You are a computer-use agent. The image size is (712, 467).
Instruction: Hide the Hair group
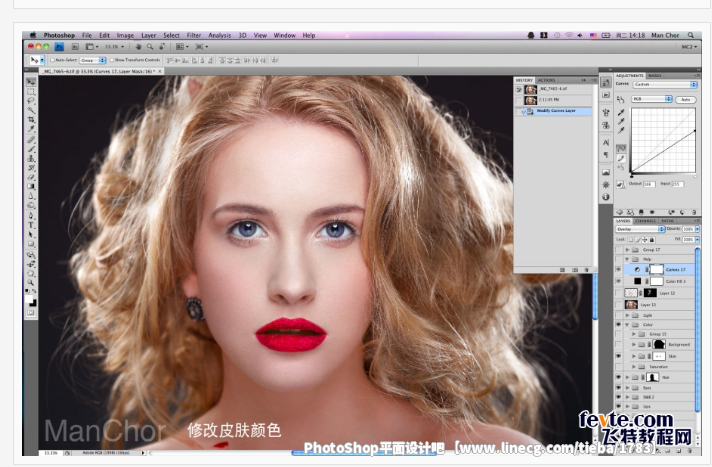click(x=618, y=378)
